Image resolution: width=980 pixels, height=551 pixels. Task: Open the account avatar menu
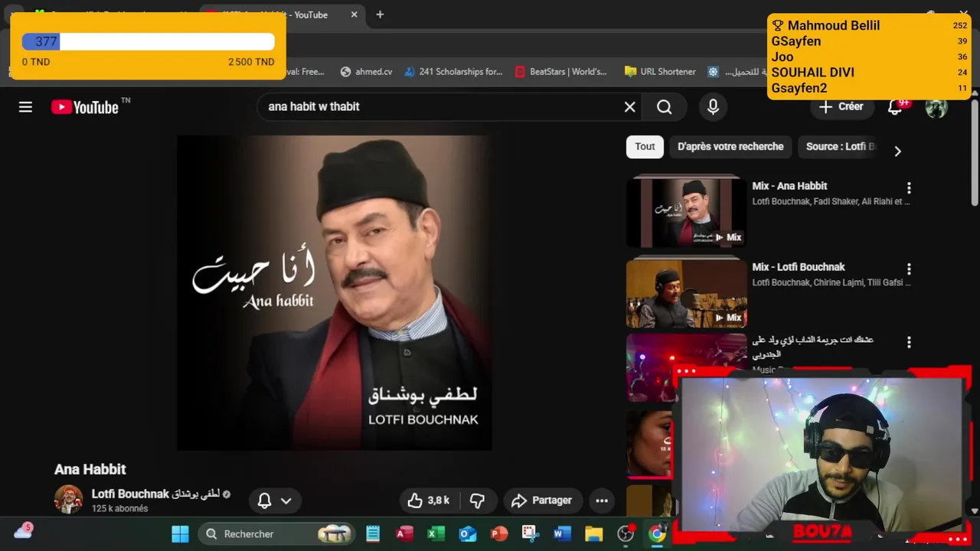pos(936,107)
